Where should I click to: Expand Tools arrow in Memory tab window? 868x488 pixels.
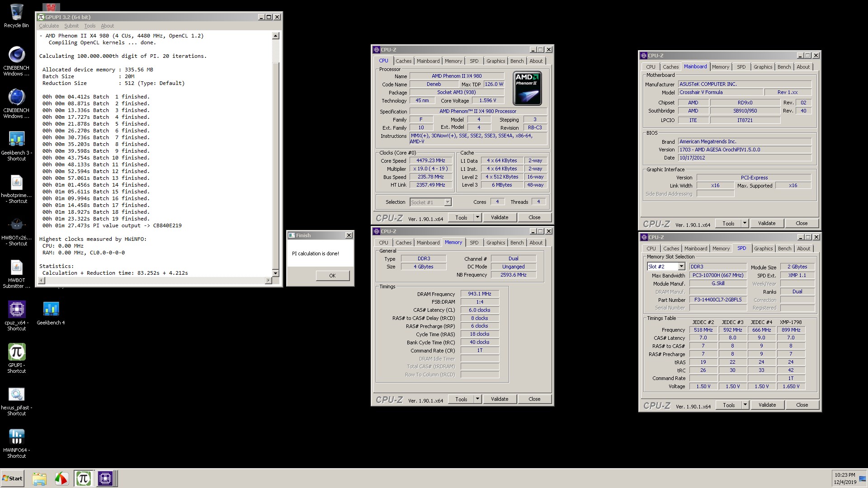477,399
